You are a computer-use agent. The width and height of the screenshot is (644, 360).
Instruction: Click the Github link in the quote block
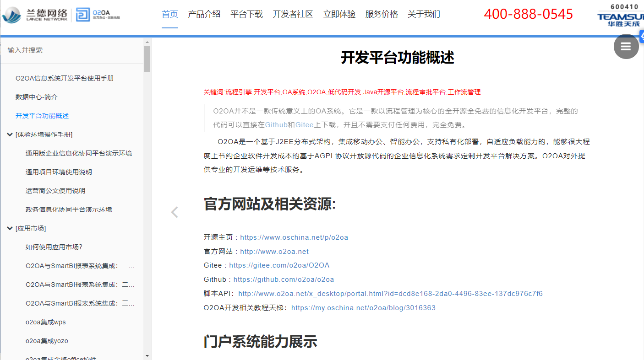[x=276, y=125]
